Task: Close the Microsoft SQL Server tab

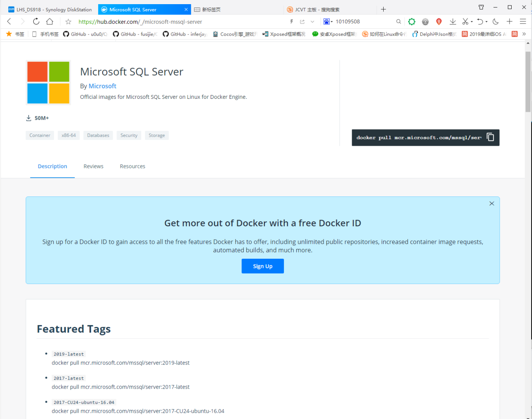Action: click(x=186, y=10)
